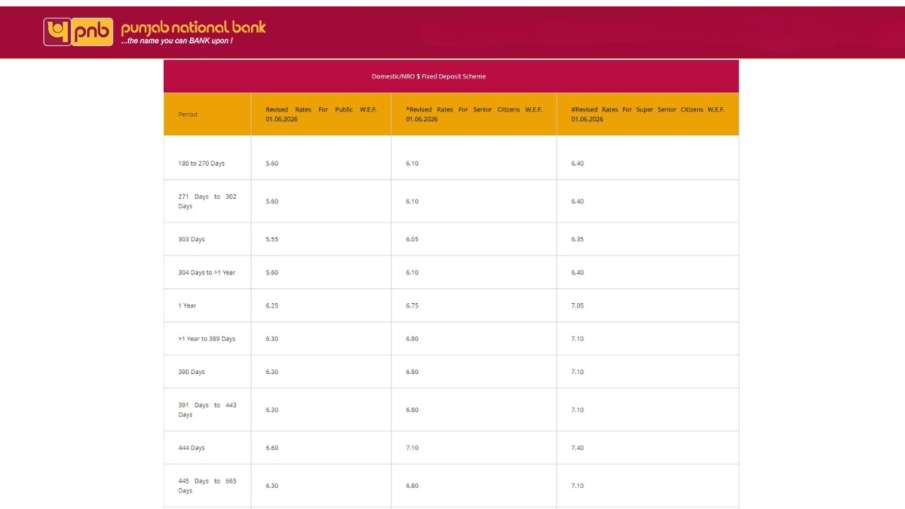Screen dimensions: 905x509
Task: Select the '445 Days to 665 Days' period cell
Action: [x=207, y=485]
